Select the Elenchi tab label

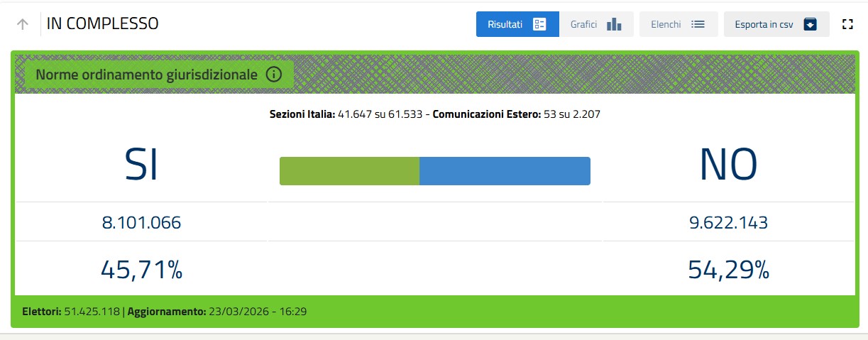point(666,24)
